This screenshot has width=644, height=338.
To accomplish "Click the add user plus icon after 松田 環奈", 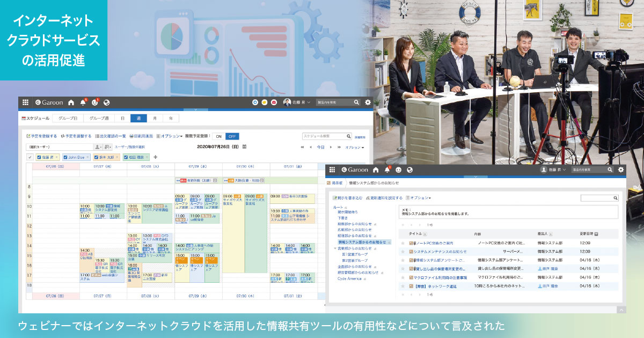I will click(156, 157).
